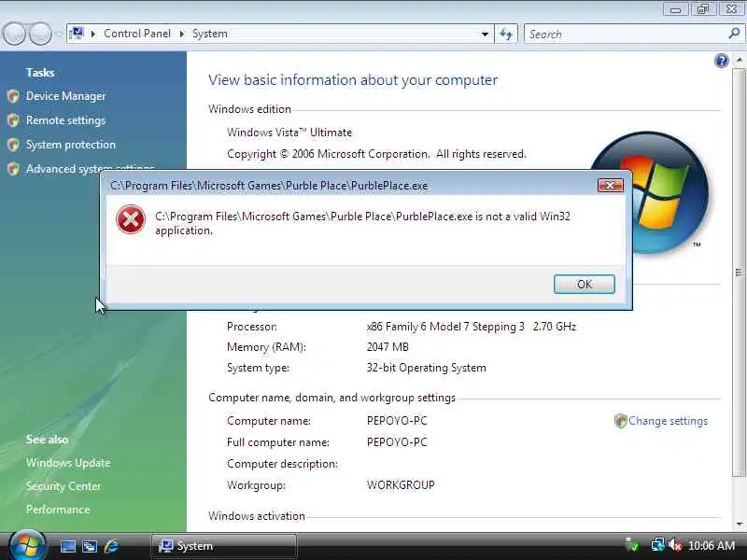Restore down the System window
This screenshot has width=747, height=560.
[703, 9]
